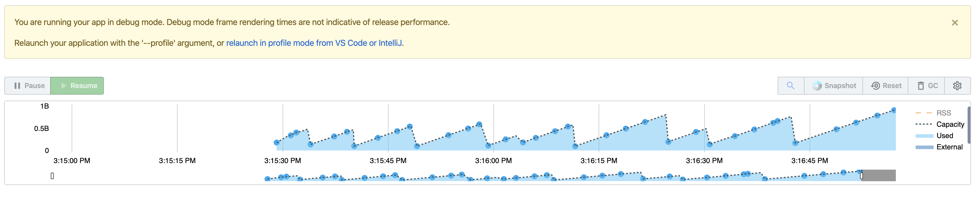
Task: Click first data point near 3:15:30 PM
Action: pyautogui.click(x=277, y=143)
